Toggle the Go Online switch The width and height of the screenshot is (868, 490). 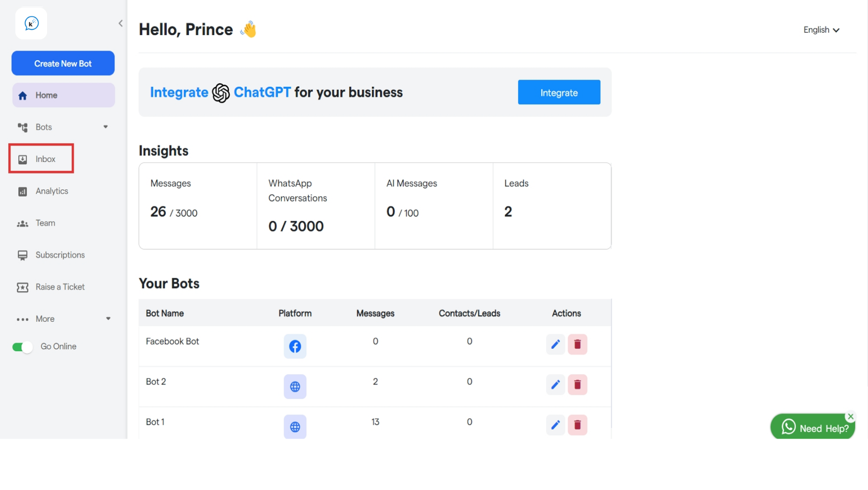click(22, 347)
